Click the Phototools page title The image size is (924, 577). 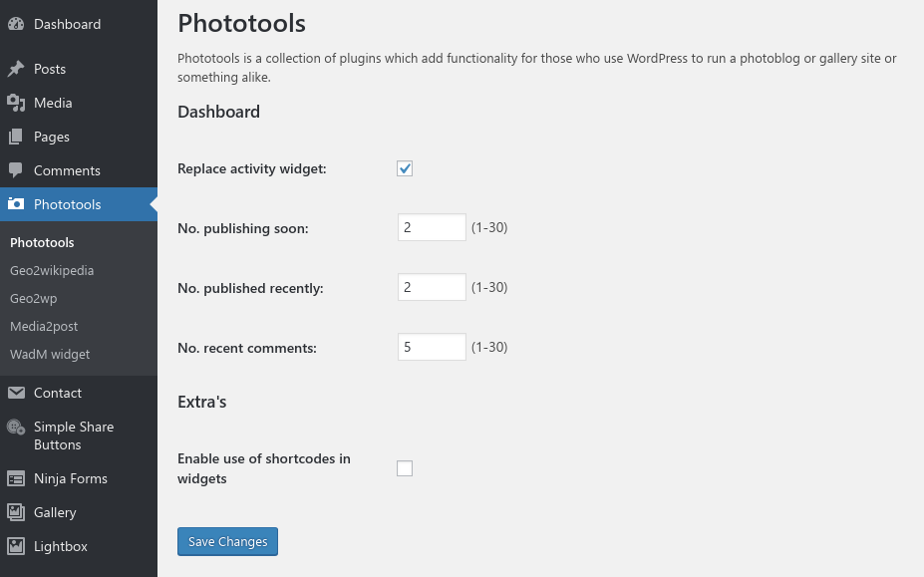point(241,24)
